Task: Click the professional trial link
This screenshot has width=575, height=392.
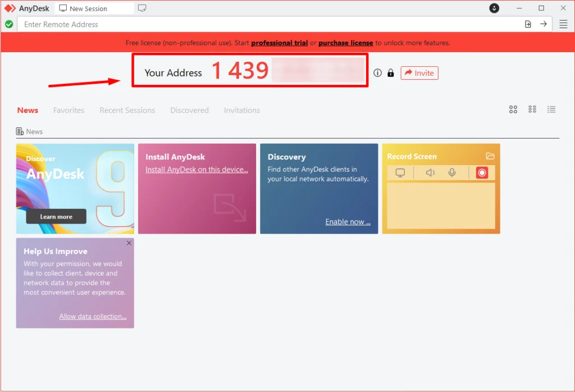Action: pyautogui.click(x=279, y=43)
